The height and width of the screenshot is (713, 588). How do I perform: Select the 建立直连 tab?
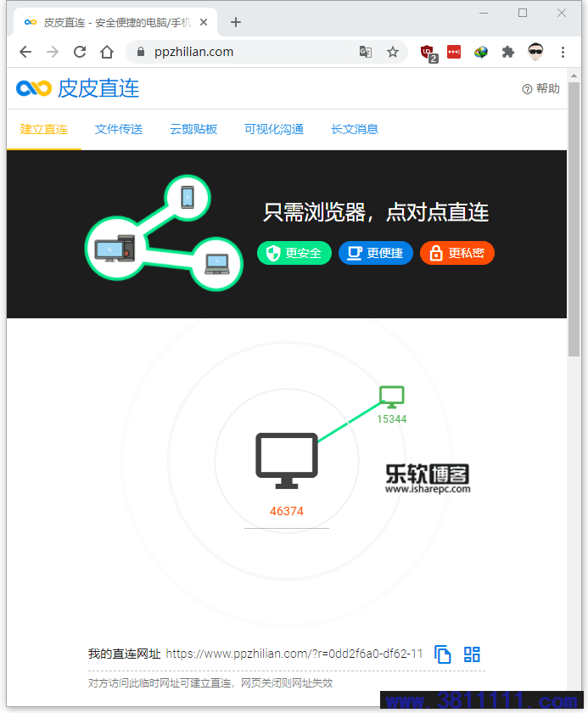click(43, 129)
